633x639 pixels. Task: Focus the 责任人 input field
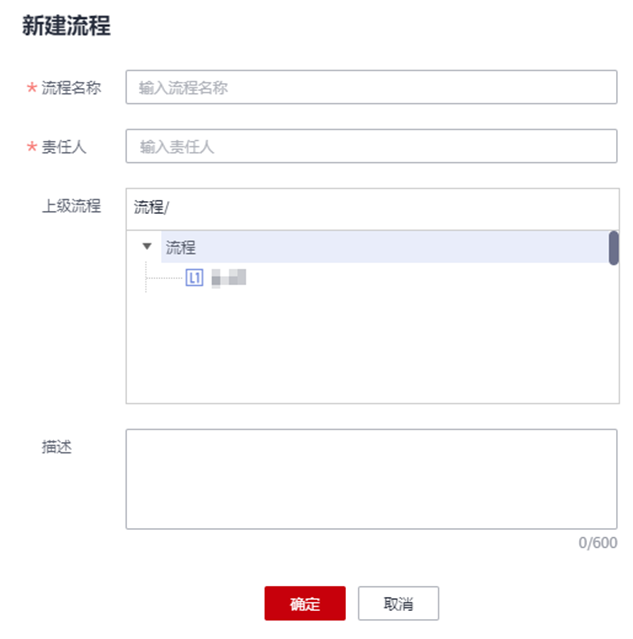coord(370,147)
